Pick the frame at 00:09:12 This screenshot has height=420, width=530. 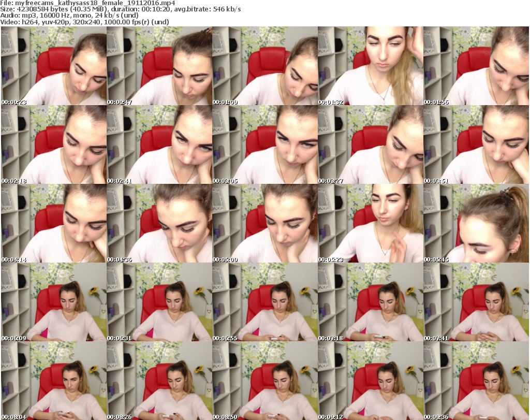point(371,381)
